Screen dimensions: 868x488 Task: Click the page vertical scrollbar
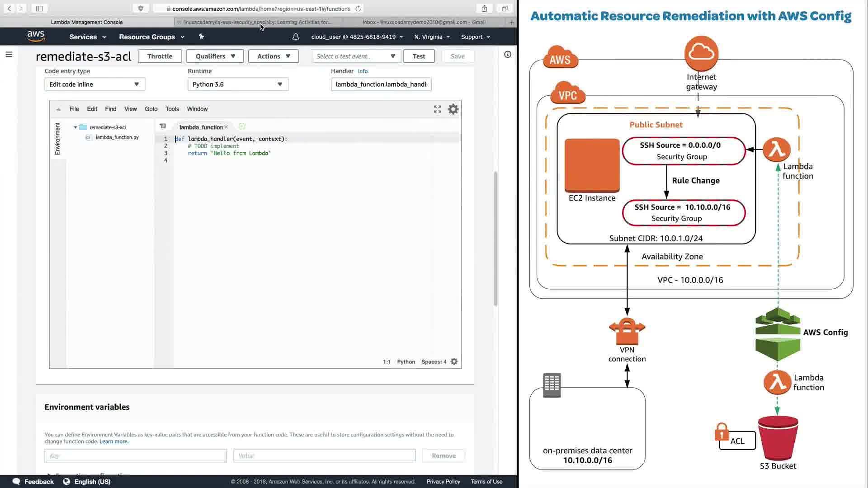(x=495, y=239)
